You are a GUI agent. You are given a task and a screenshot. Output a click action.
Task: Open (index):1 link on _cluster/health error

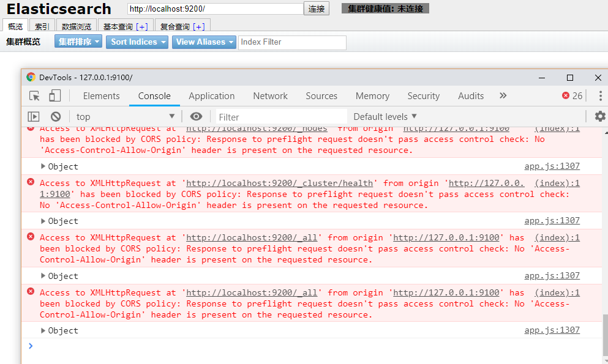[x=557, y=183]
